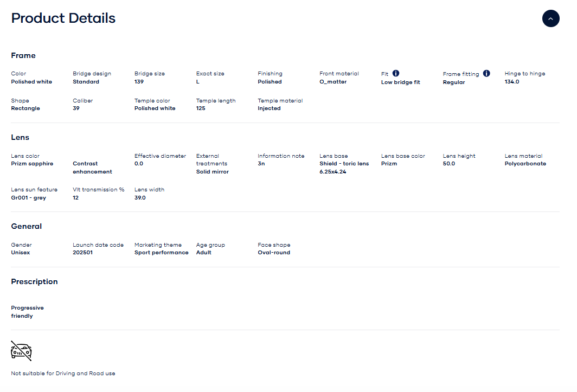Click the Oval-round face shape value

(274, 253)
